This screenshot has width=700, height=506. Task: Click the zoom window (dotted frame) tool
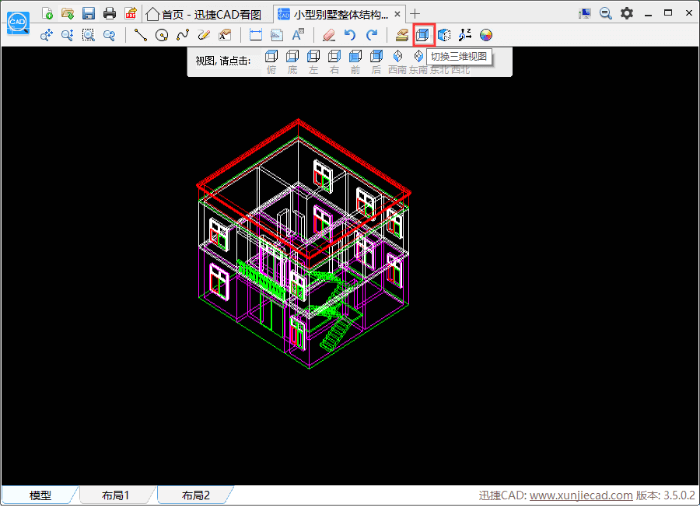88,35
